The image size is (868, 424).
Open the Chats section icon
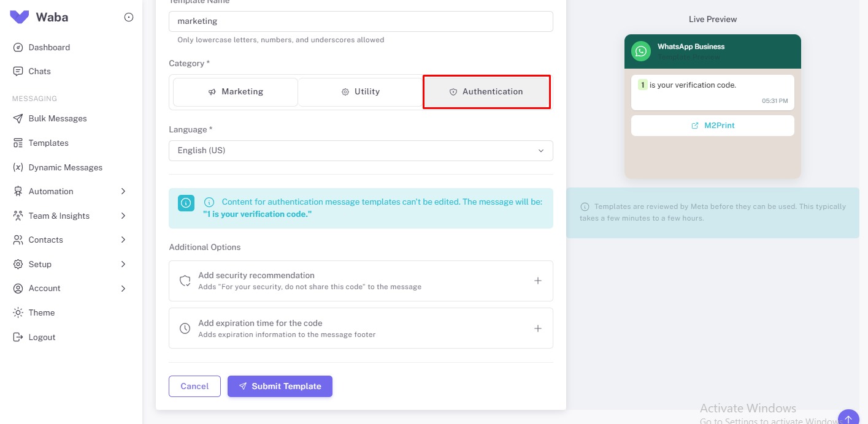tap(18, 71)
